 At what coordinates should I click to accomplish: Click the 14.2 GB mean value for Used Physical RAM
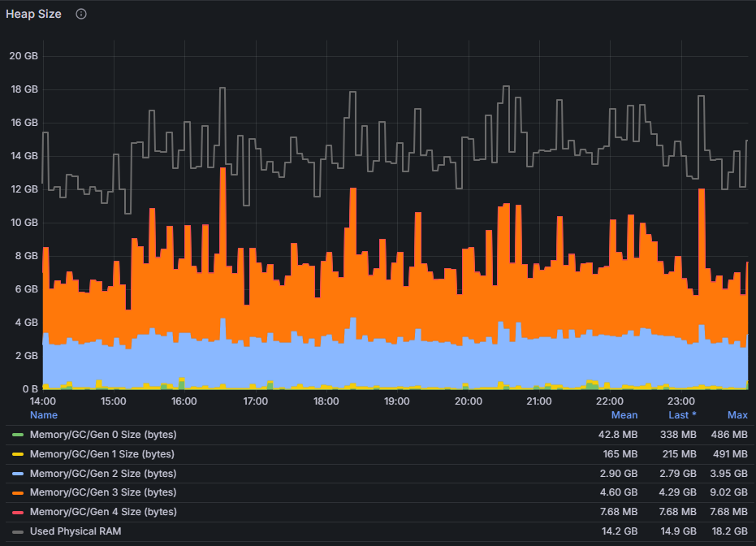pyautogui.click(x=620, y=531)
